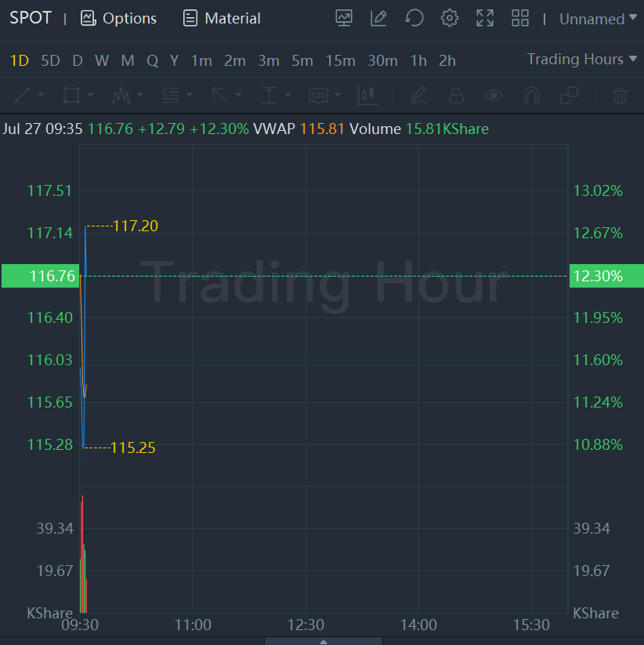Open the Unnamed layout dropdown
The width and height of the screenshot is (644, 645).
pyautogui.click(x=597, y=19)
